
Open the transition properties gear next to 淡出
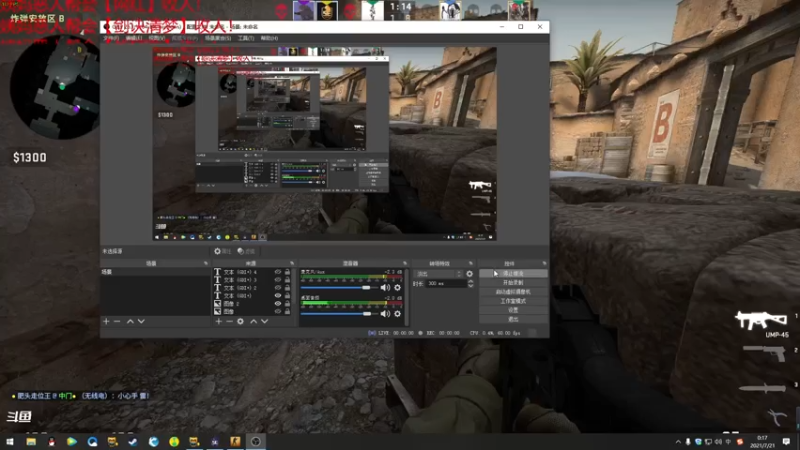(x=469, y=274)
